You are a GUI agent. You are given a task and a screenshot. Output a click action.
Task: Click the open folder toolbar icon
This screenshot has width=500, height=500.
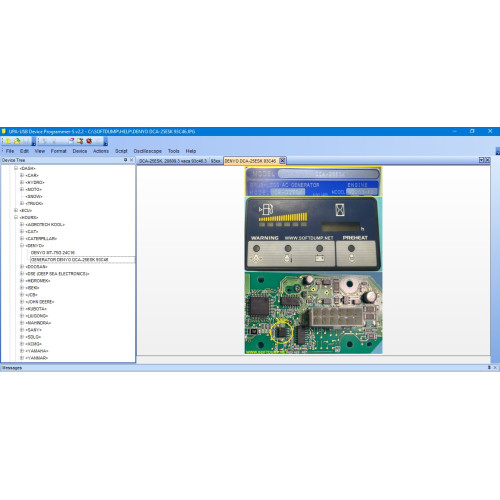click(x=17, y=141)
